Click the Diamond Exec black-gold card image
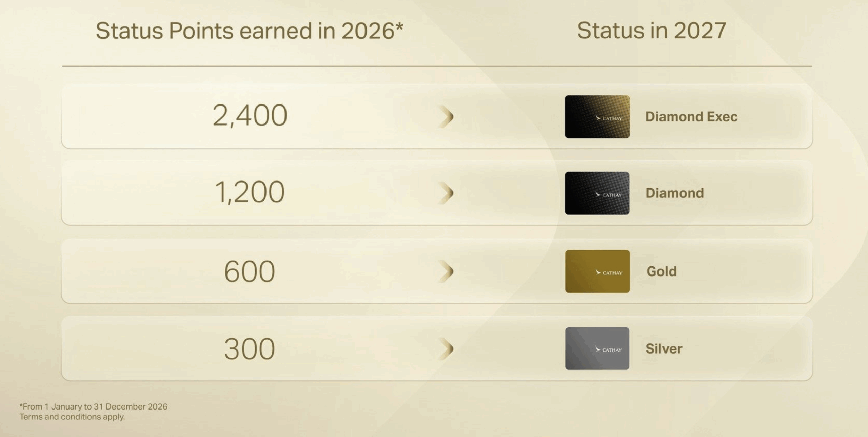Viewport: 868px width, 437px height. (597, 117)
